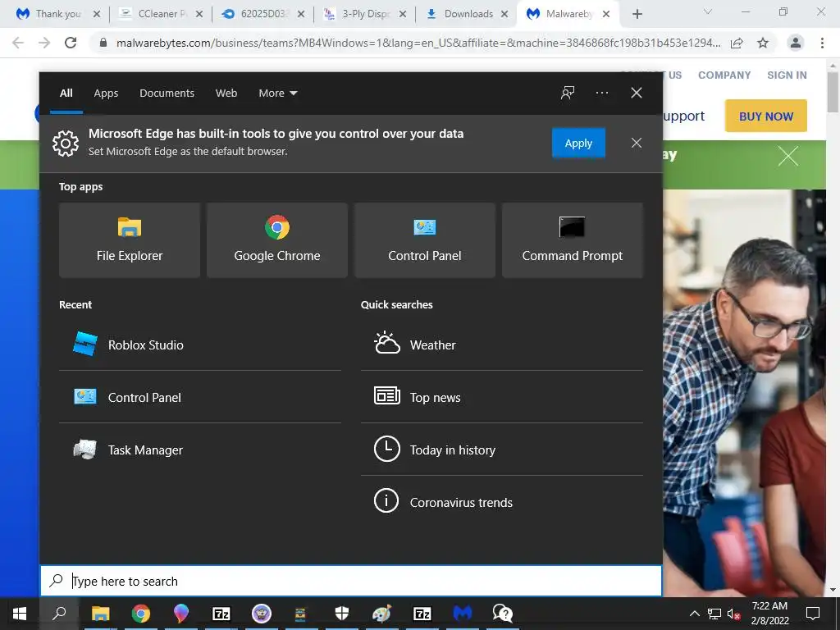Image resolution: width=840 pixels, height=630 pixels.
Task: Close the Downloads browser tab
Action: pyautogui.click(x=504, y=15)
